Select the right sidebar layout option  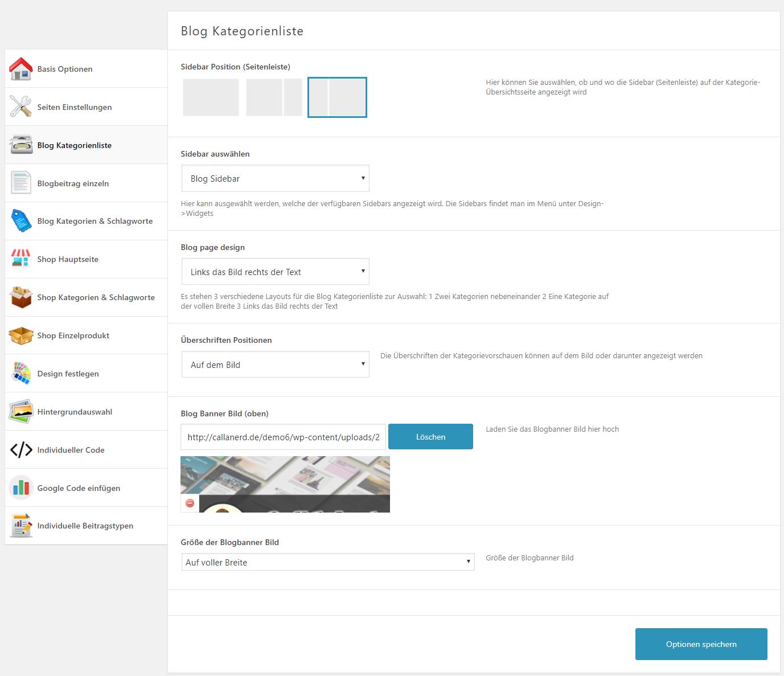click(x=274, y=97)
